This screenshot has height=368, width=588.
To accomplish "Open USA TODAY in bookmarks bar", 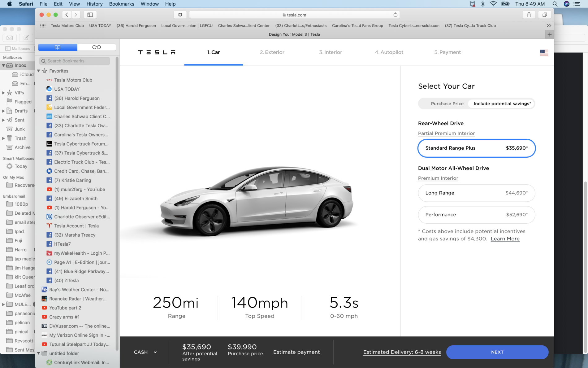I will coord(100,26).
